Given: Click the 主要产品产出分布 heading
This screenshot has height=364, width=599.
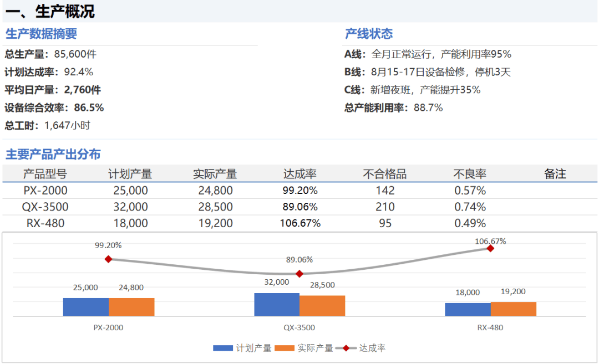Looking at the screenshot, I should click(x=53, y=154).
